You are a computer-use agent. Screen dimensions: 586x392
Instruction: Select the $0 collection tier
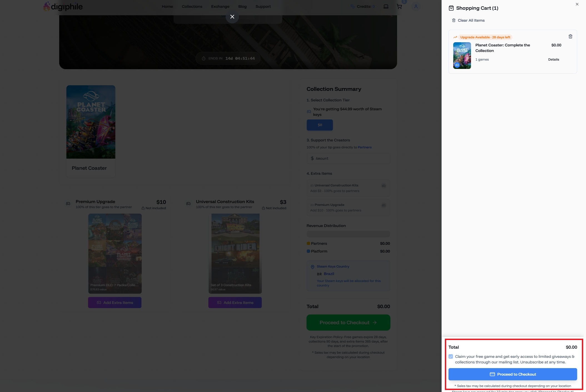click(x=320, y=125)
